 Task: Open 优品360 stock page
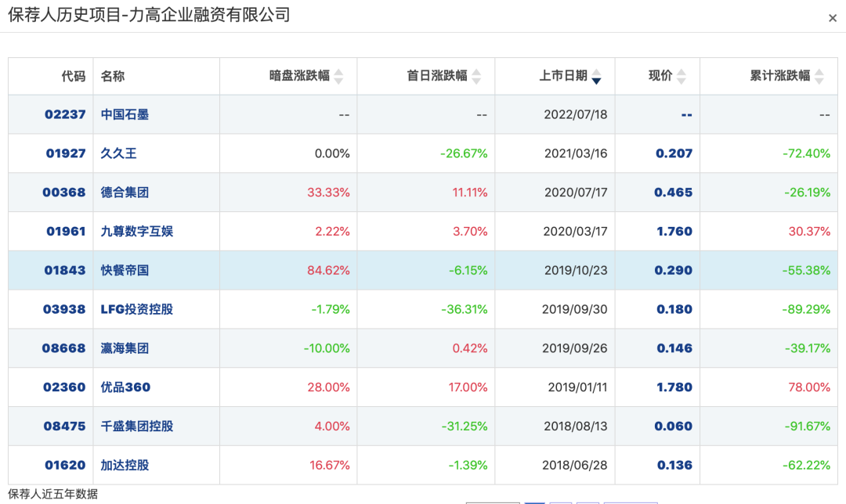click(125, 387)
